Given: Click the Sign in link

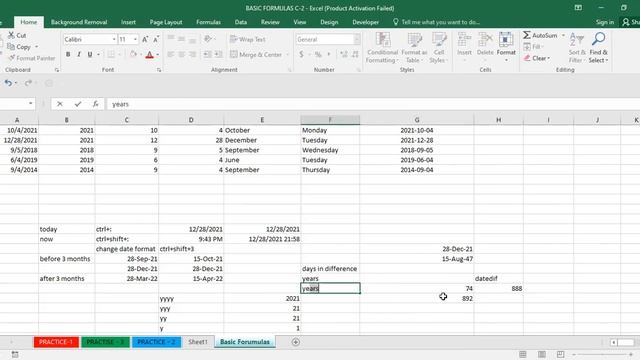Looking at the screenshot, I should click(x=604, y=22).
